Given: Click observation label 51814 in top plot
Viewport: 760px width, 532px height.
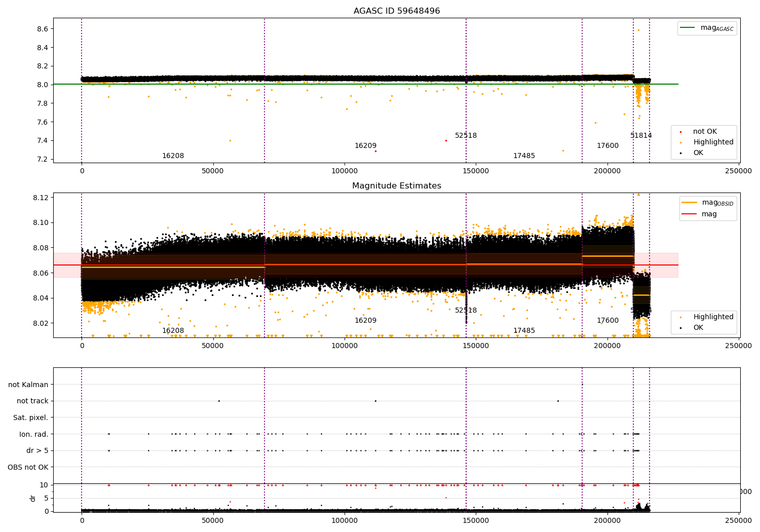Looking at the screenshot, I should [x=641, y=135].
